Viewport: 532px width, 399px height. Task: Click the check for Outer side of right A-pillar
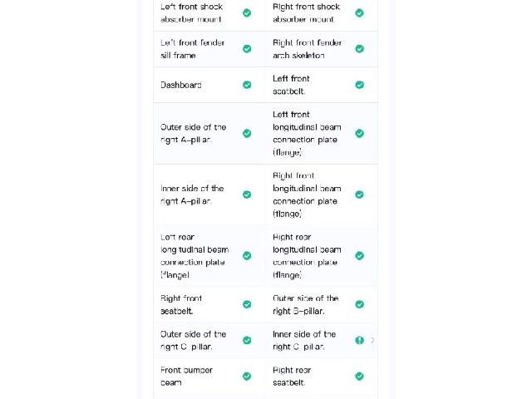[247, 133]
